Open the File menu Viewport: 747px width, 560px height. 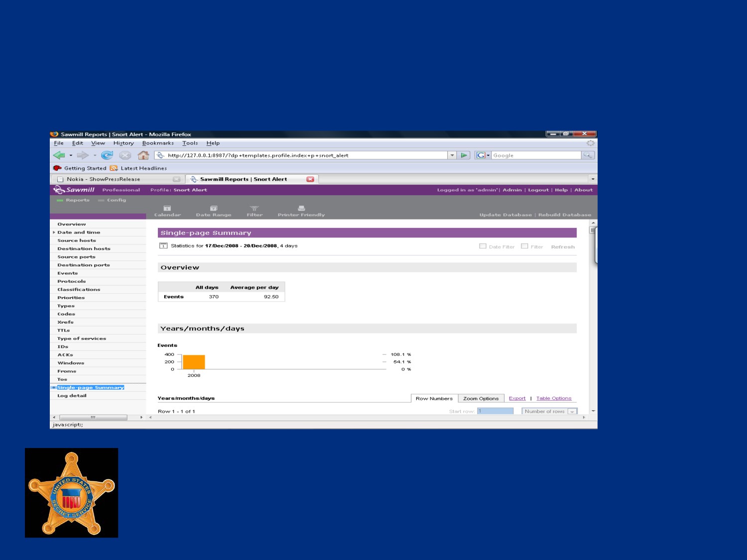[x=59, y=143]
